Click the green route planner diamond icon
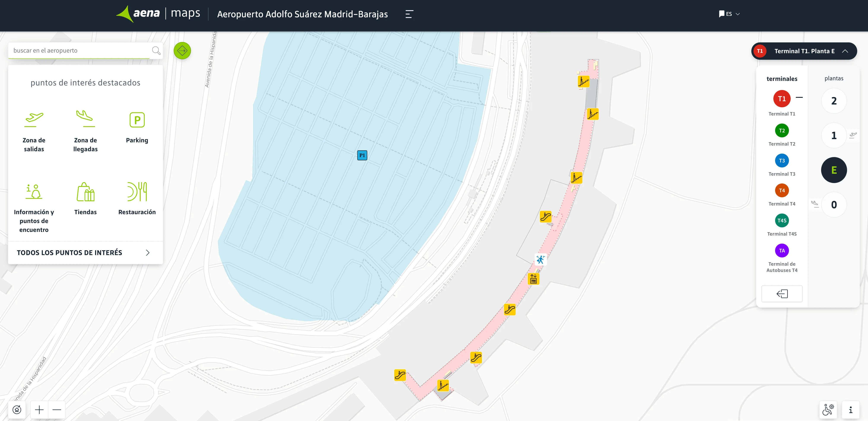 pos(182,51)
